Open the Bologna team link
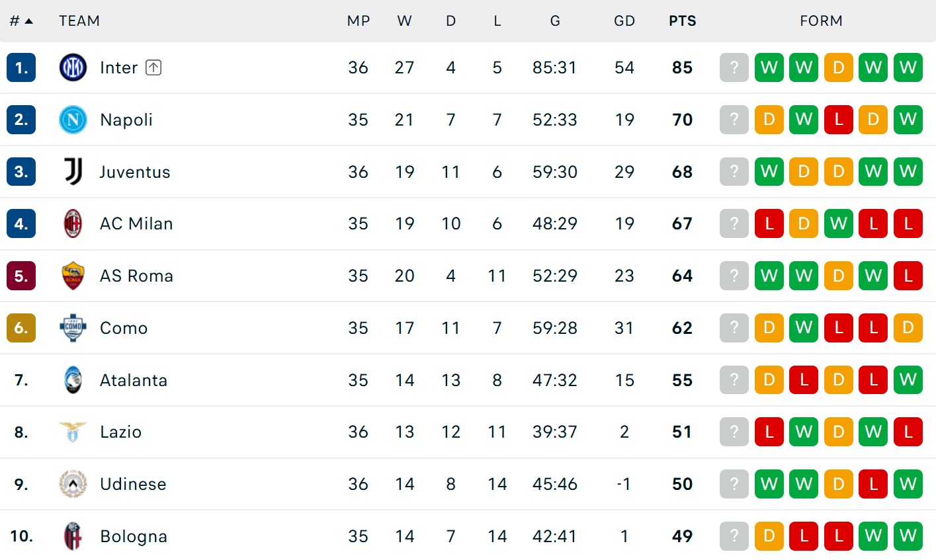This screenshot has width=936, height=560. coord(134,536)
